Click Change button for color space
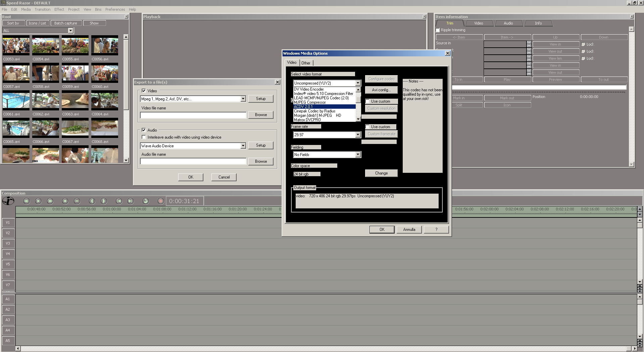The width and height of the screenshot is (644, 352). tap(381, 173)
